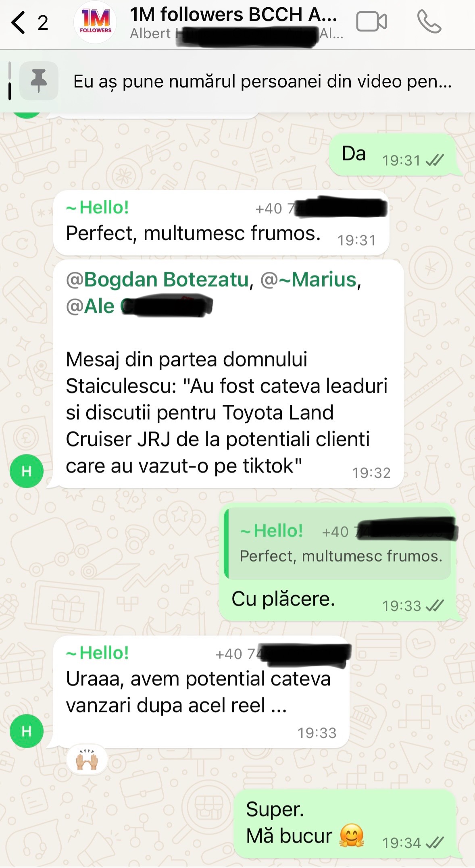
Task: Open the 1M Followers group avatar
Action: pos(95,23)
